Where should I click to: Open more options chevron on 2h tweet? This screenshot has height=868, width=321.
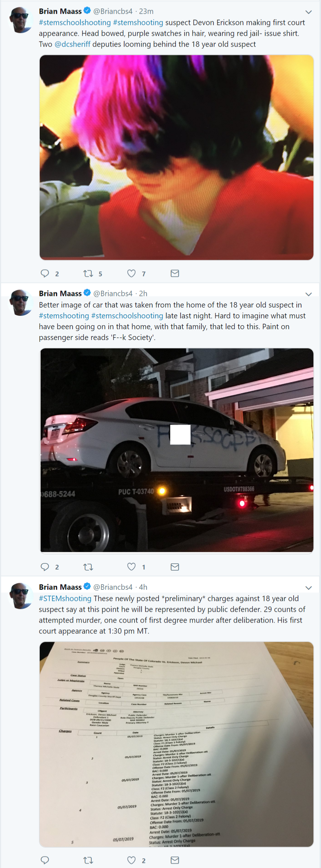(308, 294)
